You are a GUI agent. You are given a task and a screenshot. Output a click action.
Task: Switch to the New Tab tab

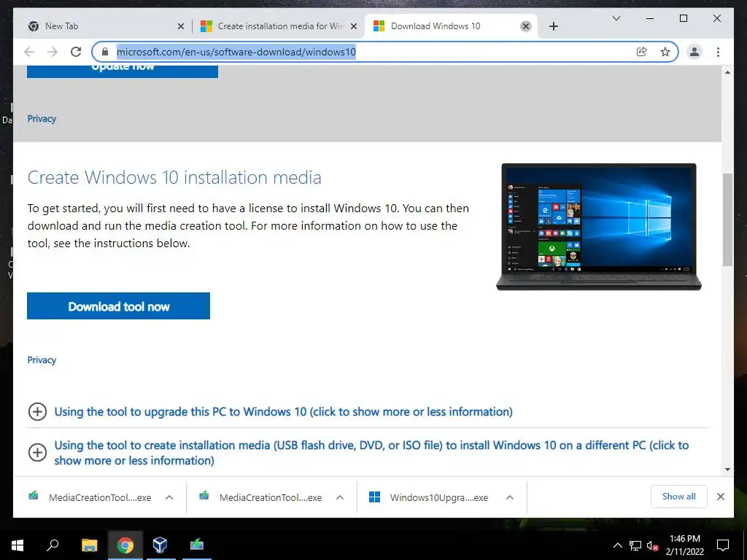coord(105,26)
